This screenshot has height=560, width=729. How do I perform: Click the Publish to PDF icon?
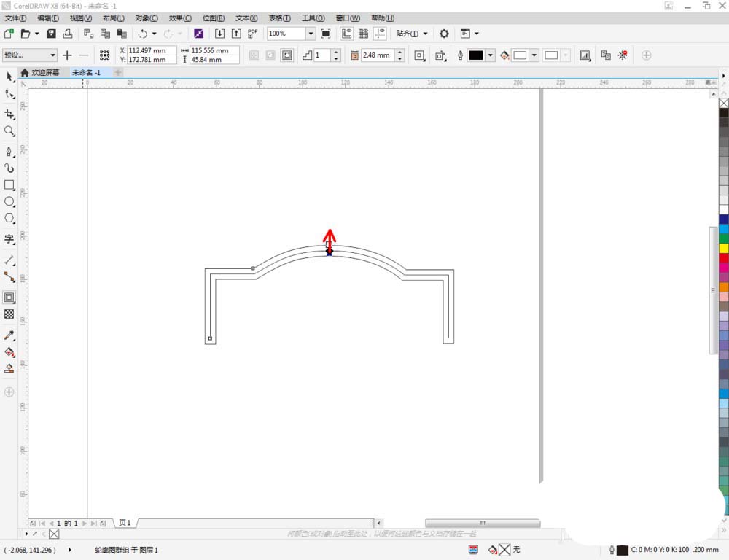pos(253,34)
